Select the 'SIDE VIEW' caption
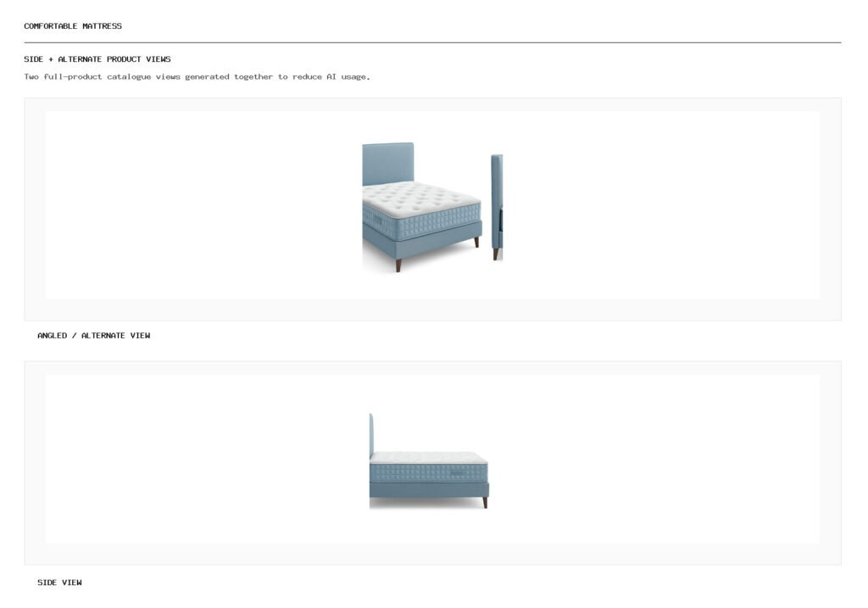The width and height of the screenshot is (868, 608). [x=60, y=583]
